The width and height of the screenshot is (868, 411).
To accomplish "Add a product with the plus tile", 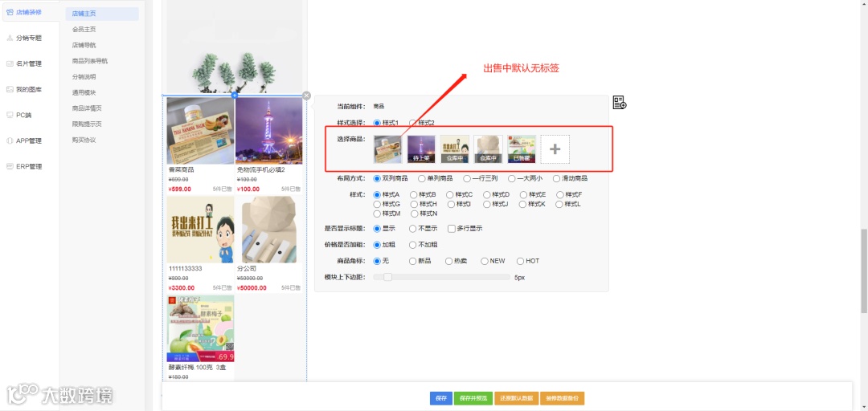I will pos(555,149).
